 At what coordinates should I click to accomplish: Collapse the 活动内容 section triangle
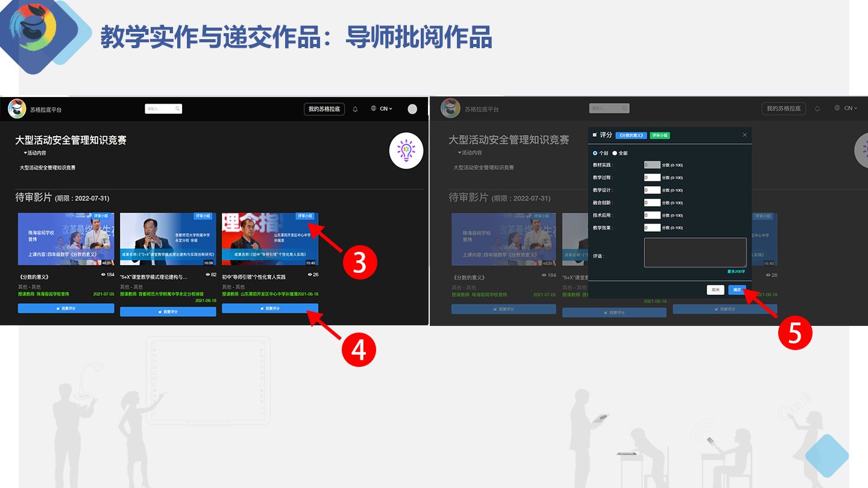tap(25, 154)
